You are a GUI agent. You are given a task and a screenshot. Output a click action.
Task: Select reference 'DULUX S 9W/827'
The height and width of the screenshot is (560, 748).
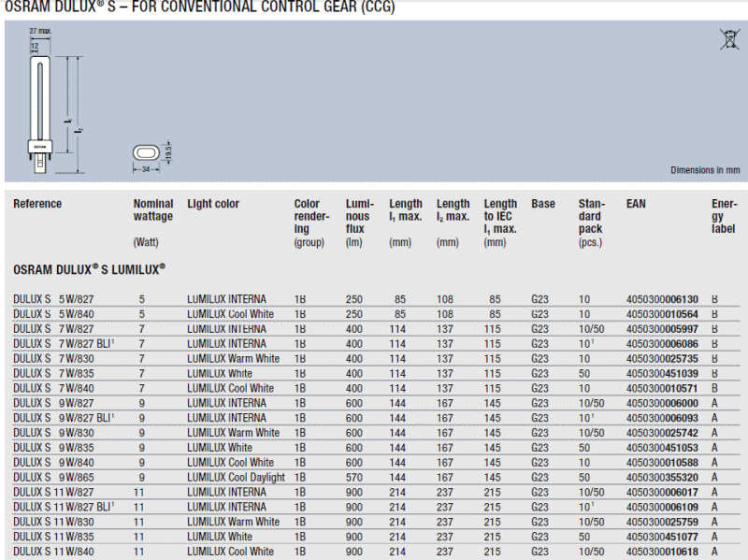click(x=53, y=403)
